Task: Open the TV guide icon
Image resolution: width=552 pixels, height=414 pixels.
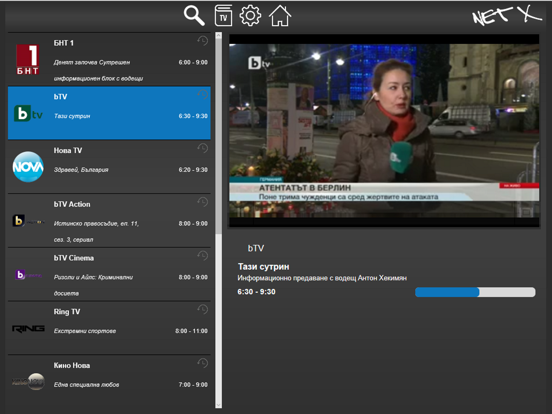Action: pos(223,15)
